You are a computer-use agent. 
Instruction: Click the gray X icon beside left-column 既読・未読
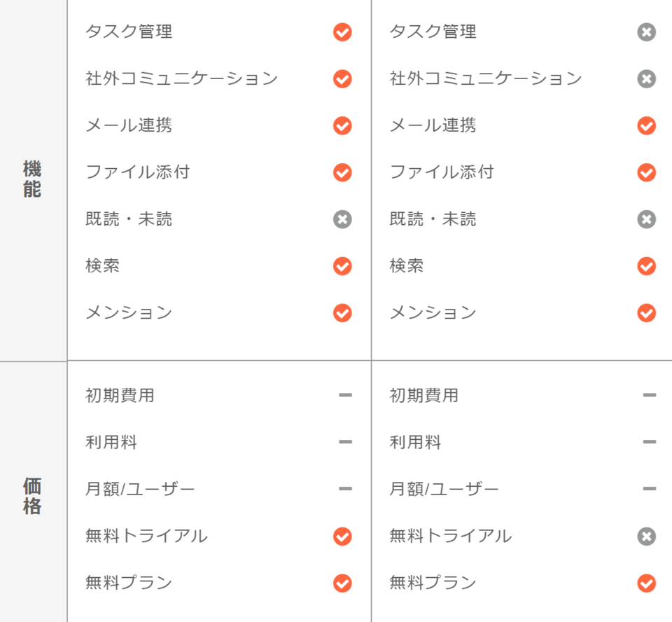pos(342,220)
